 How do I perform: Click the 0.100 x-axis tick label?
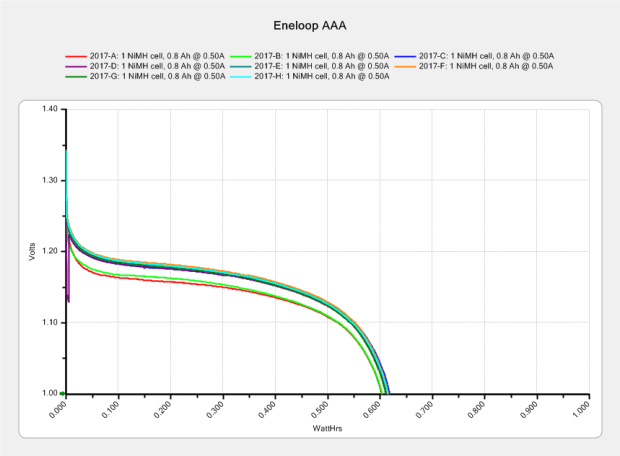click(110, 409)
